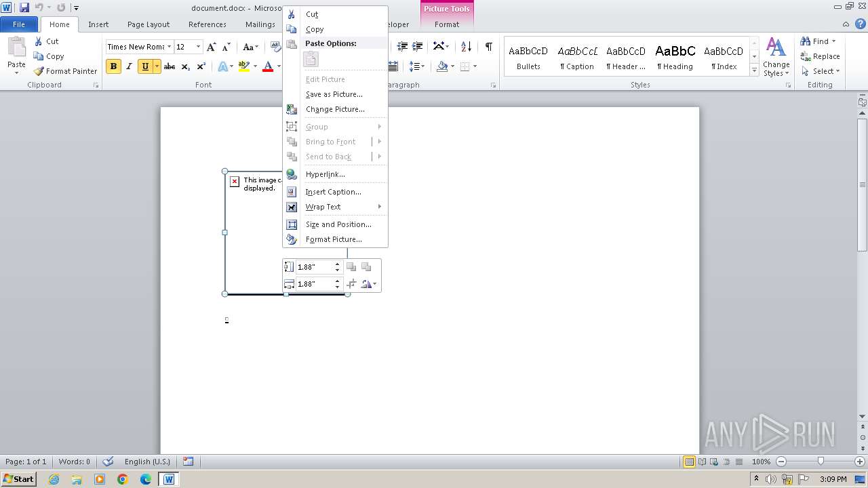The height and width of the screenshot is (488, 868).
Task: Click the macro recording icon in the status bar
Action: (188, 462)
